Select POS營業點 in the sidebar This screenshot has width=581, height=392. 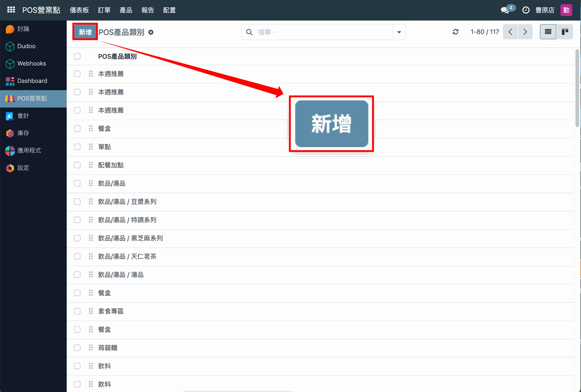click(x=33, y=98)
